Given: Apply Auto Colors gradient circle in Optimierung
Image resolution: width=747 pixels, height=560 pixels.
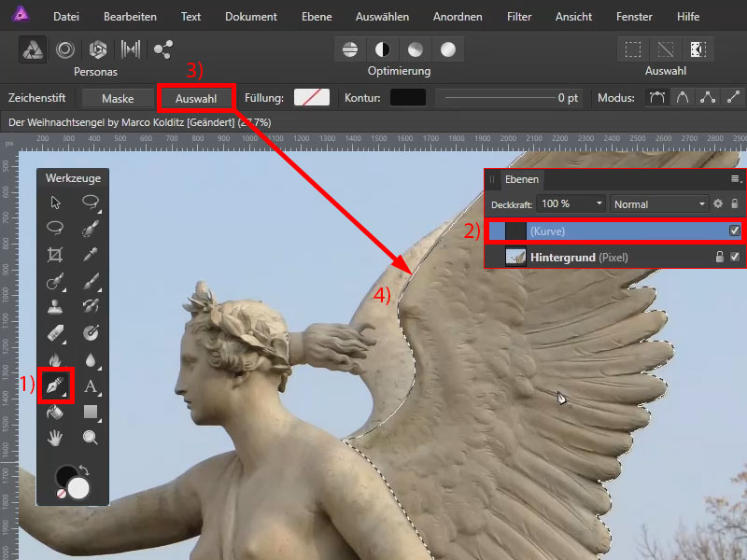Looking at the screenshot, I should [x=416, y=49].
